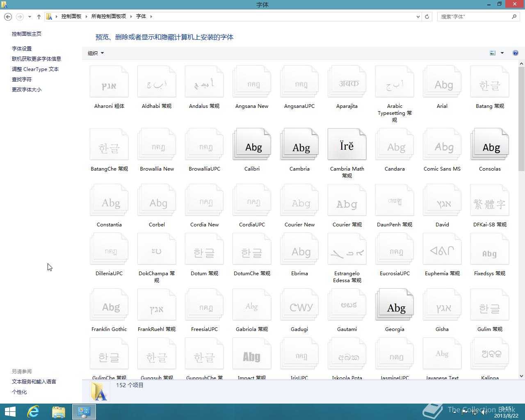Go back with the back arrow

pos(8,16)
